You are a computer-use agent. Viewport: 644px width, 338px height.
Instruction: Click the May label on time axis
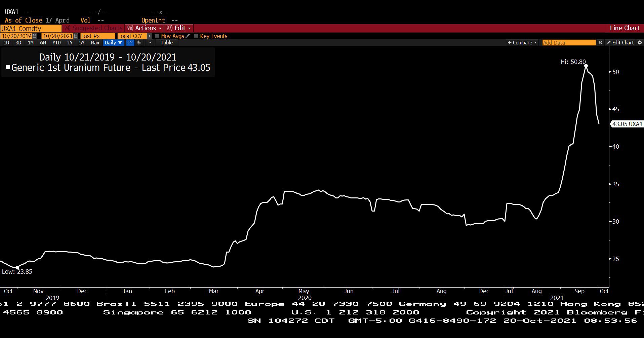click(x=304, y=291)
